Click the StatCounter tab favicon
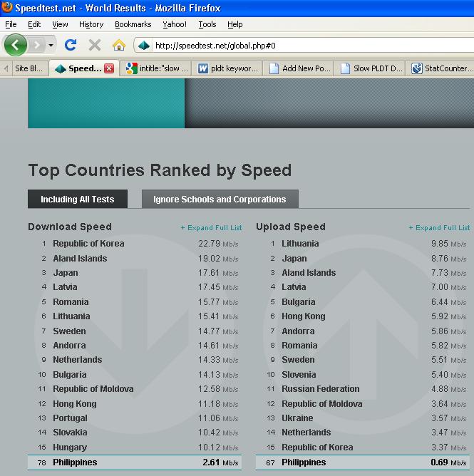This screenshot has width=474, height=476. (x=417, y=68)
